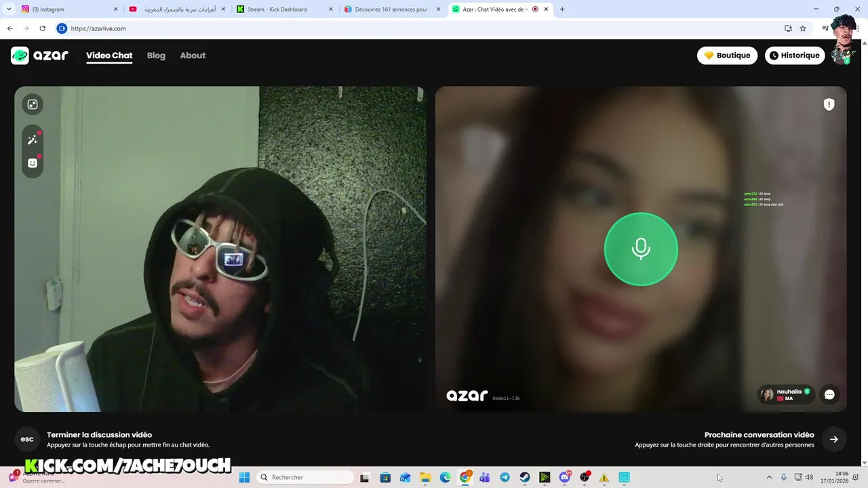Screen dimensions: 868x488
Task: Open the Windows Start menu
Action: [x=245, y=477]
